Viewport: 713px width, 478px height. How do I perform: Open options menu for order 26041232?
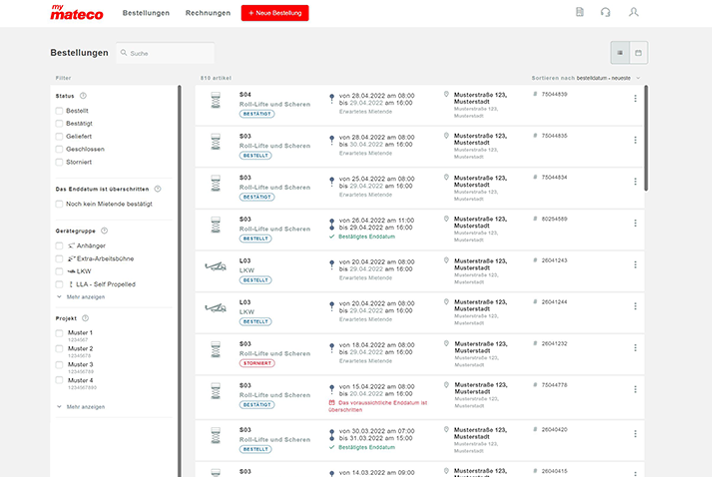(635, 347)
